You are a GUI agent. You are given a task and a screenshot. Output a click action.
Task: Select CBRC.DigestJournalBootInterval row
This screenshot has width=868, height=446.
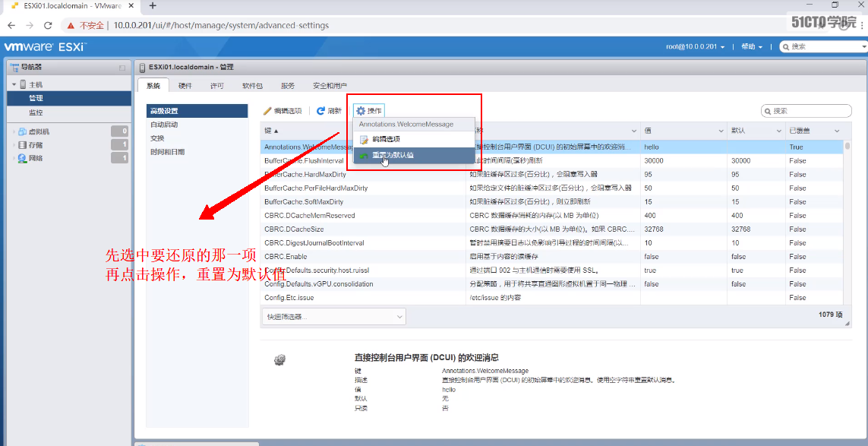pos(552,242)
